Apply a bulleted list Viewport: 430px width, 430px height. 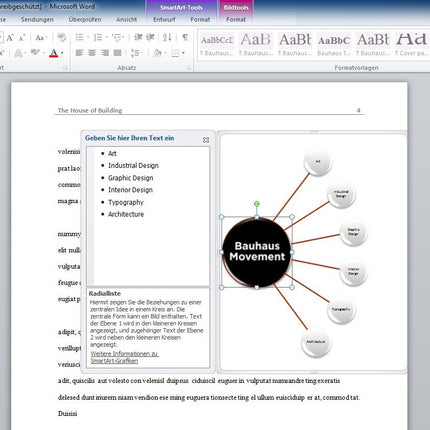79,37
